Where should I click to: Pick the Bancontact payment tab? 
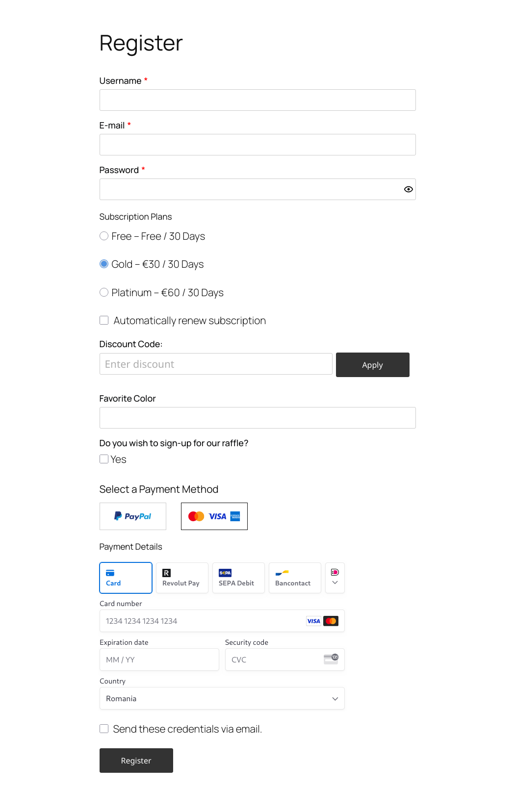pos(295,578)
